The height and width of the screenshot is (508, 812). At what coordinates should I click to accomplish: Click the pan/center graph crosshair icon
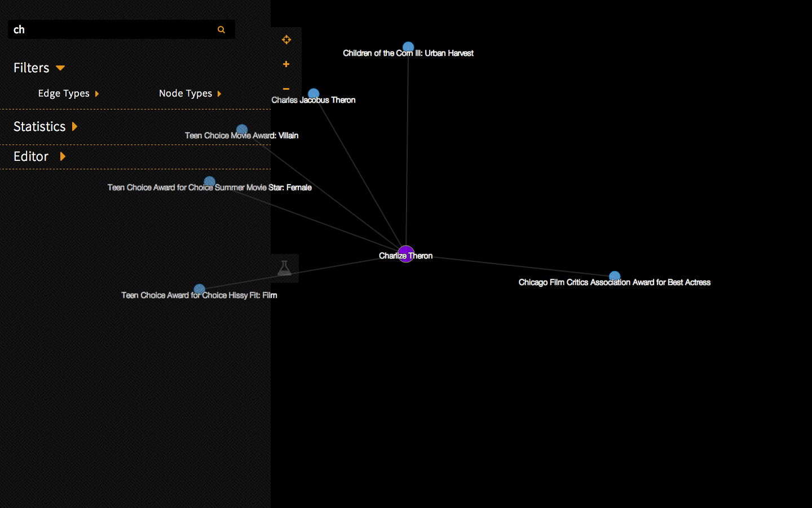coord(286,40)
